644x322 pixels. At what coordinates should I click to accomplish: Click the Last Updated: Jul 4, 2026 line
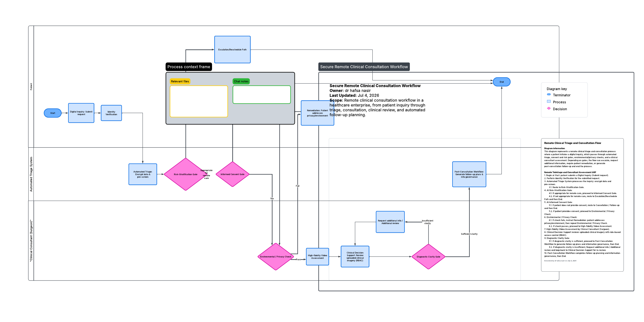pyautogui.click(x=354, y=96)
